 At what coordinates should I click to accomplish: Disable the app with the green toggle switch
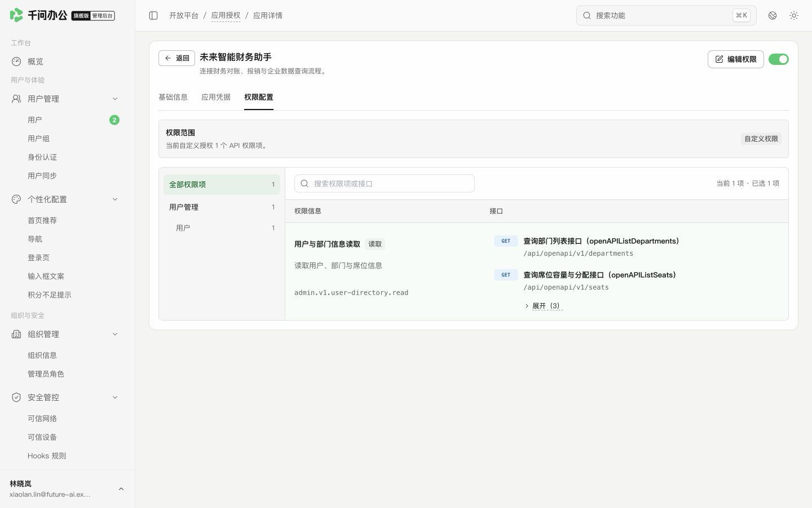(x=779, y=59)
